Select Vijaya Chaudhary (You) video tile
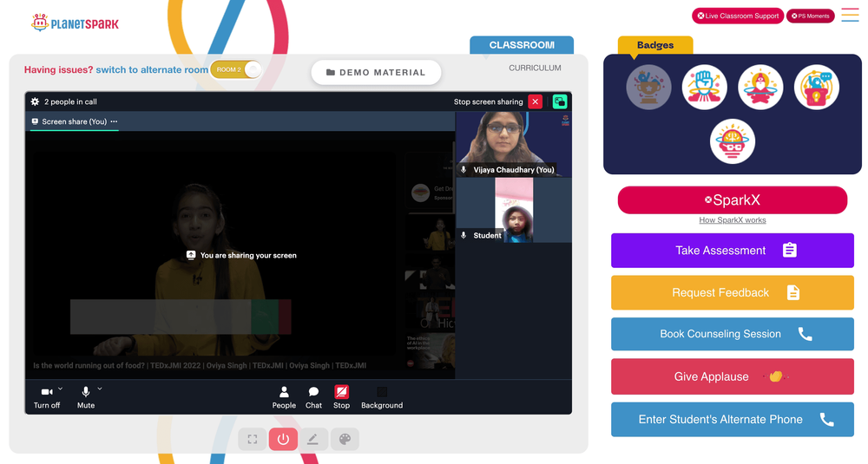Screen dimensions: 868x464 [513, 144]
